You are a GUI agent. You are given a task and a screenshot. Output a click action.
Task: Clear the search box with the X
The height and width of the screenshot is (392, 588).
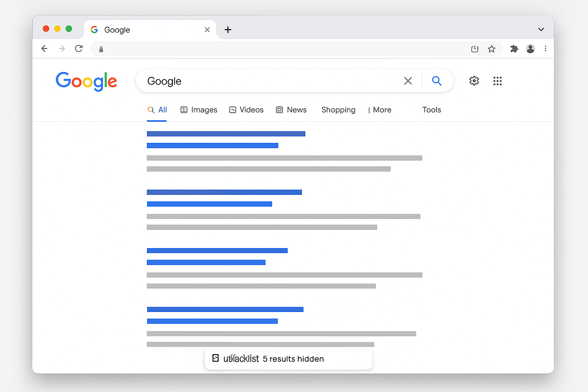[x=408, y=81]
